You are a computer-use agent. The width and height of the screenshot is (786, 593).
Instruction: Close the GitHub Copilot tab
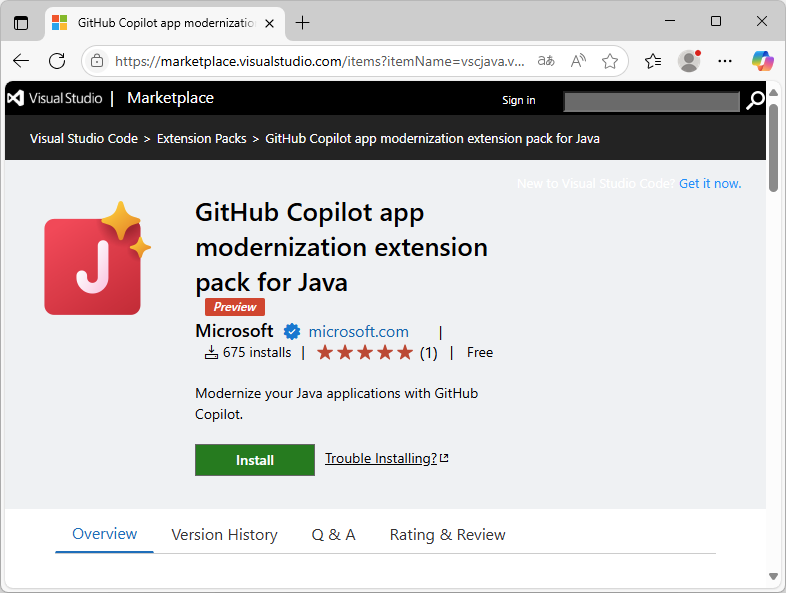click(269, 24)
